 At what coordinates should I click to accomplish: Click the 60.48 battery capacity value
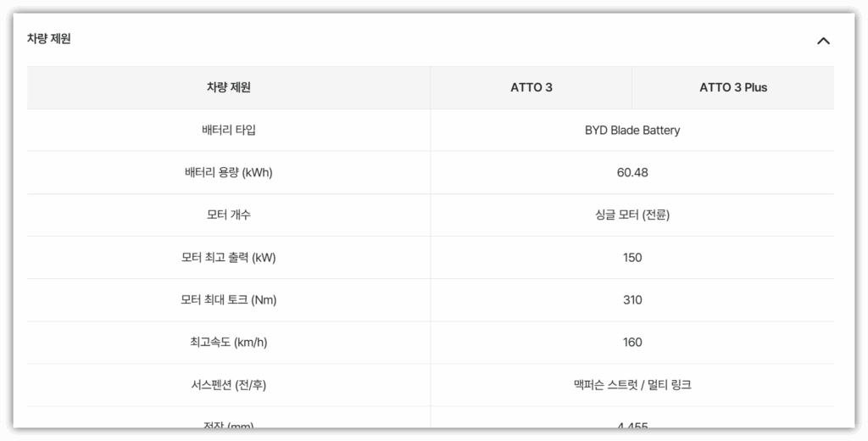point(632,173)
